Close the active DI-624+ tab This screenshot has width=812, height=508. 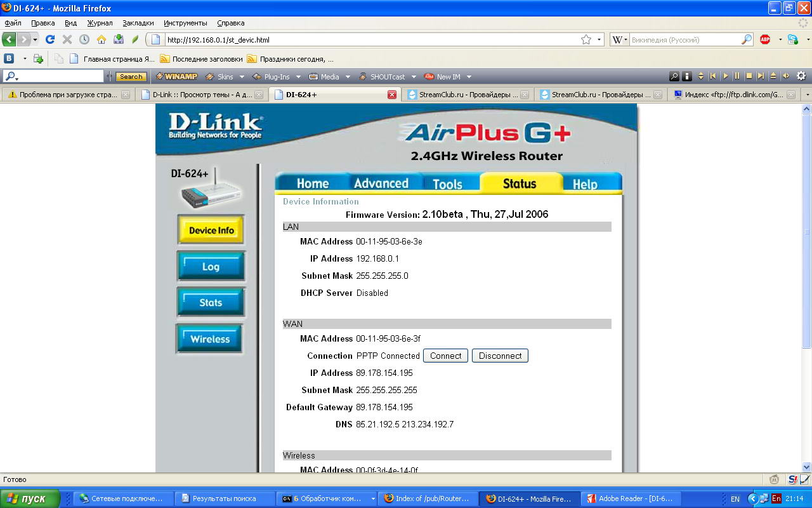click(392, 95)
